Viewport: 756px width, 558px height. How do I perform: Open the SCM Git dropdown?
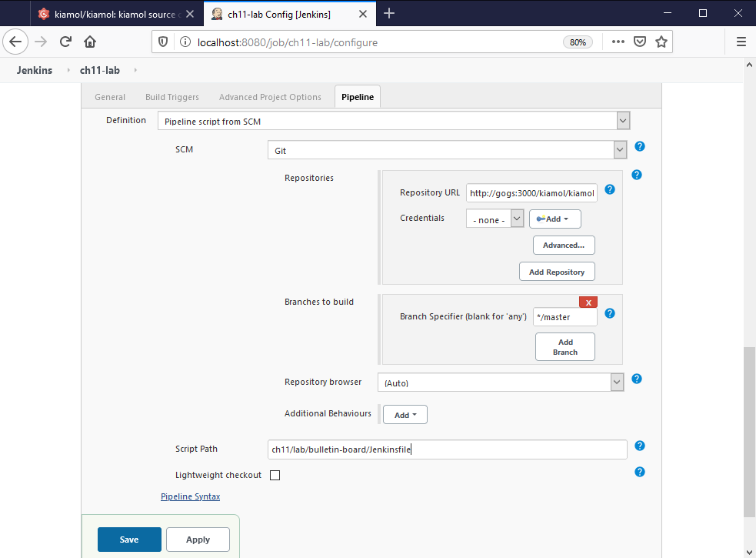click(x=446, y=150)
